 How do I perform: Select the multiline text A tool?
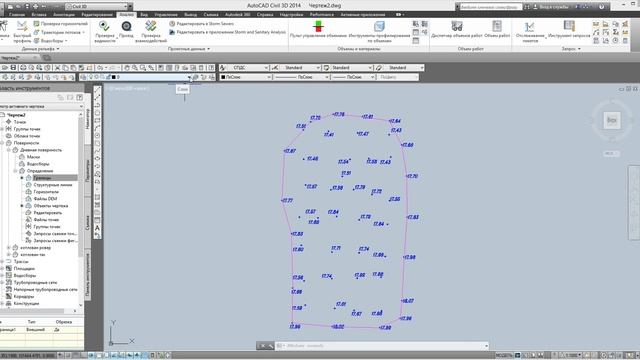tap(97, 228)
